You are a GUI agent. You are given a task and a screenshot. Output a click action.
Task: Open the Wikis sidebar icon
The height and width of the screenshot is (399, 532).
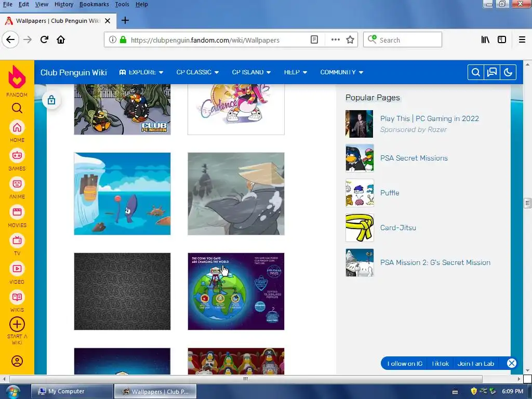point(17,297)
